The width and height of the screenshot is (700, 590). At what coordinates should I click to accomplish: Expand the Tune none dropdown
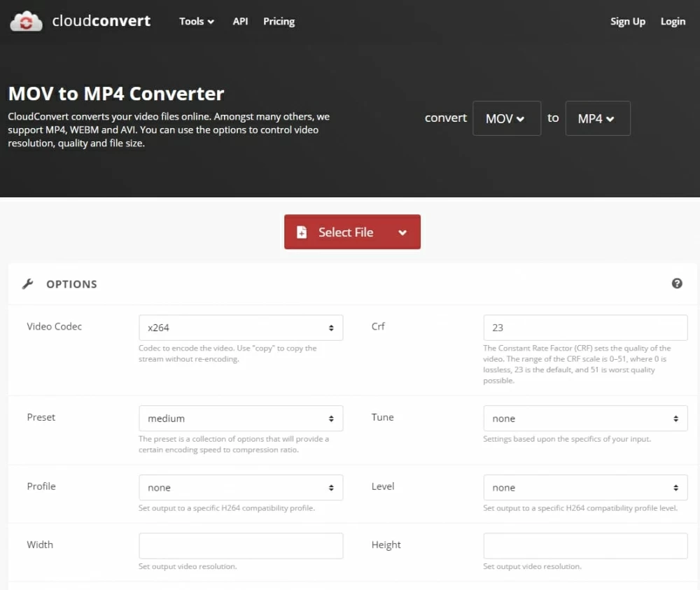click(x=585, y=418)
